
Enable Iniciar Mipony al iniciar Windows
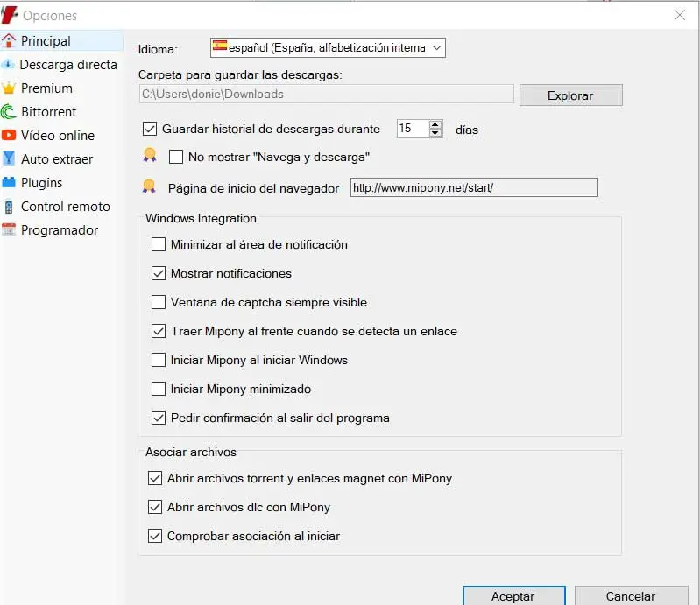pos(159,360)
